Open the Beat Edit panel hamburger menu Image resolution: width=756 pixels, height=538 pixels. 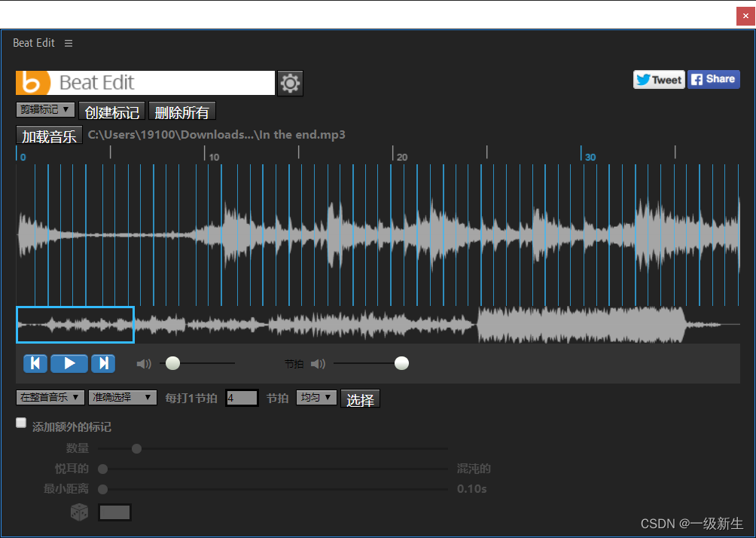point(69,44)
